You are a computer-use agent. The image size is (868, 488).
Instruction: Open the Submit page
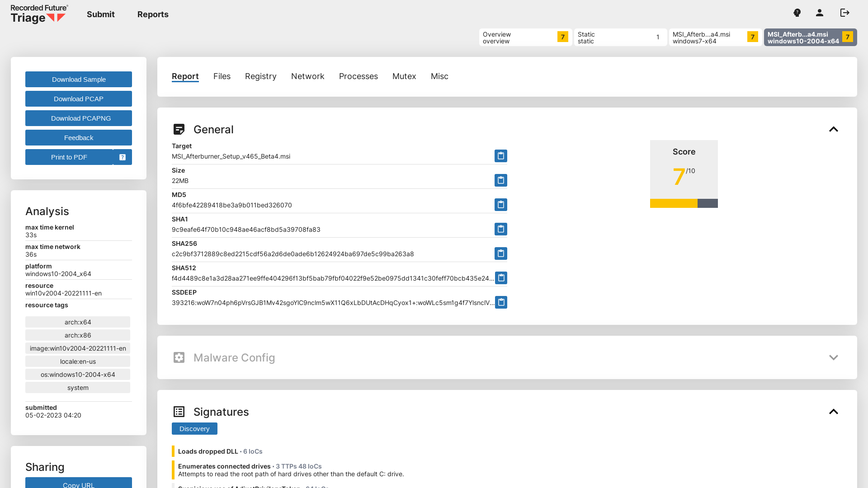point(101,14)
